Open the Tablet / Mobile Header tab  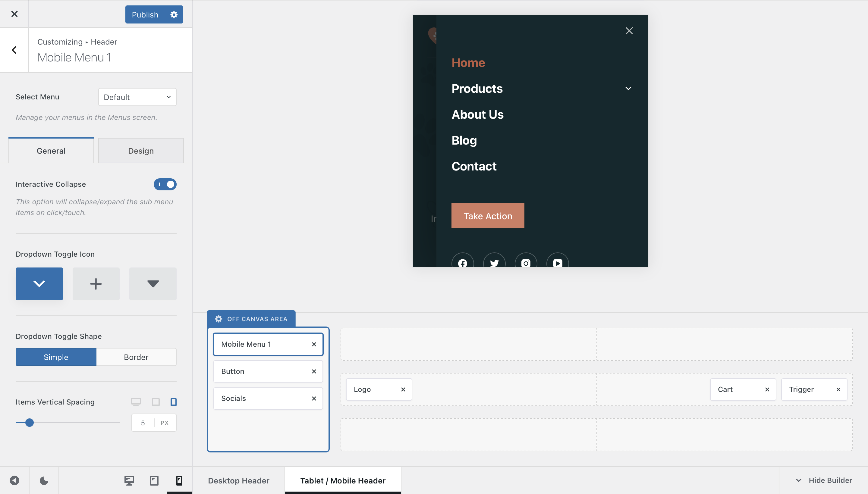343,480
